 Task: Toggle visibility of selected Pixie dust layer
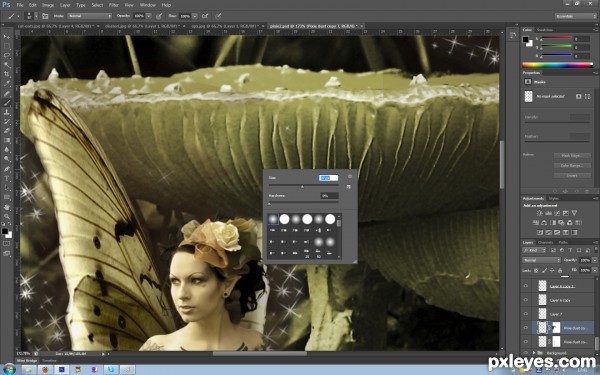click(x=526, y=328)
